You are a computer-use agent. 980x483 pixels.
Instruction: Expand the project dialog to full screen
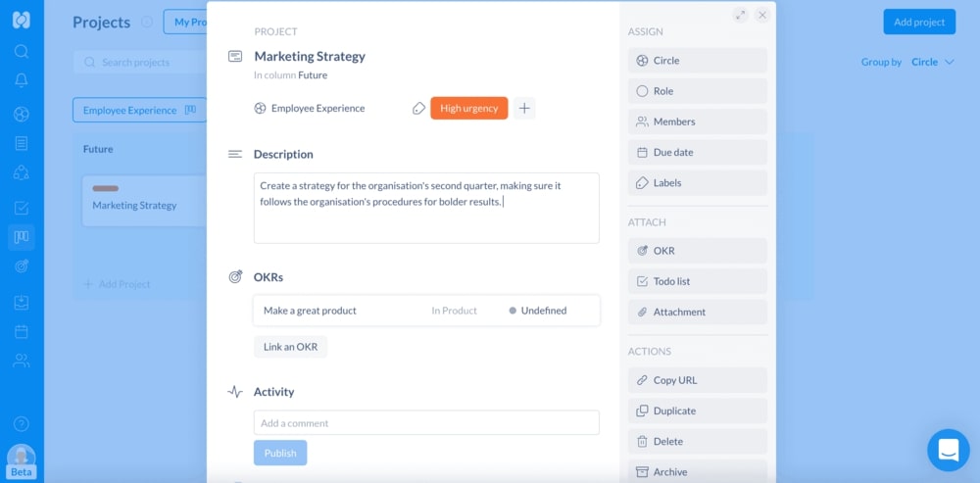(741, 15)
